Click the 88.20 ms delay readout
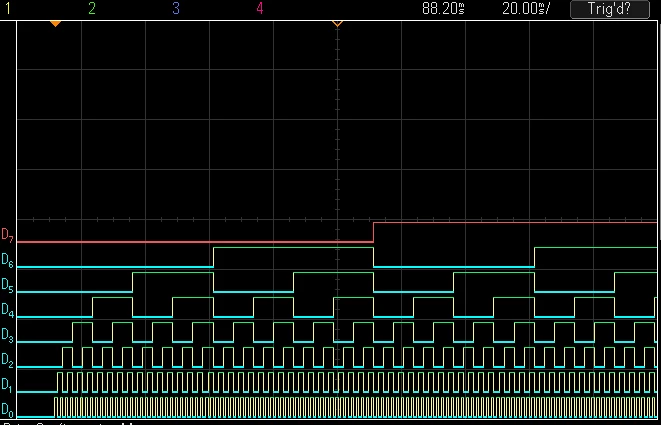 pyautogui.click(x=443, y=8)
